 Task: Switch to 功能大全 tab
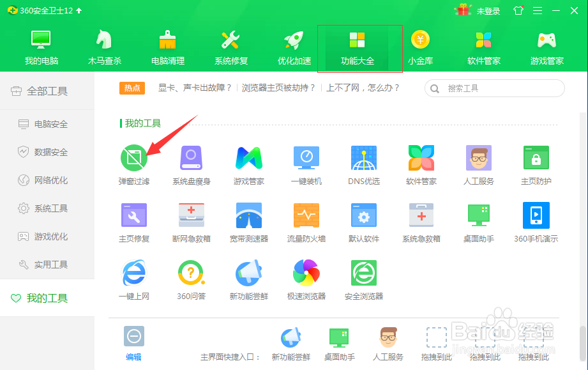coord(358,48)
